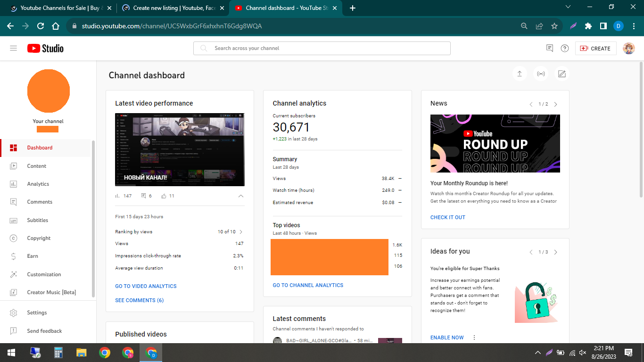Click the three-dot menu beside Enable Now

click(x=474, y=337)
